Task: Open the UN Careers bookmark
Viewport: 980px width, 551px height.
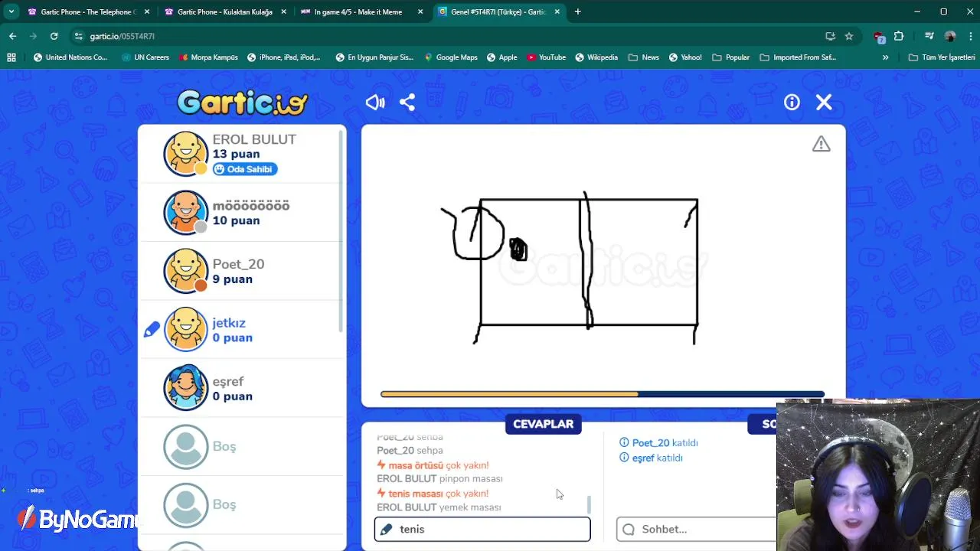Action: point(145,57)
